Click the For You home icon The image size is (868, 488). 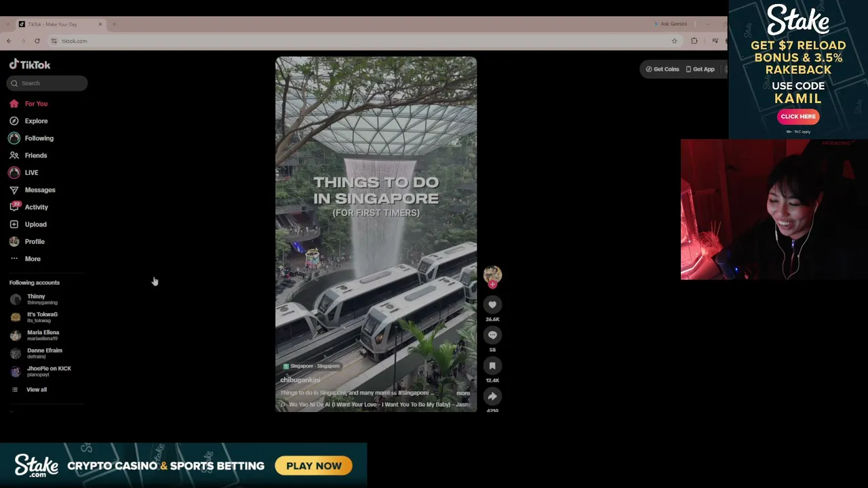click(14, 104)
